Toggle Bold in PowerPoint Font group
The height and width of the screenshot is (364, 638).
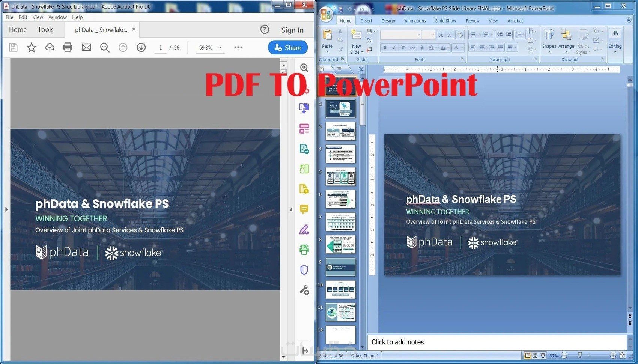point(385,48)
